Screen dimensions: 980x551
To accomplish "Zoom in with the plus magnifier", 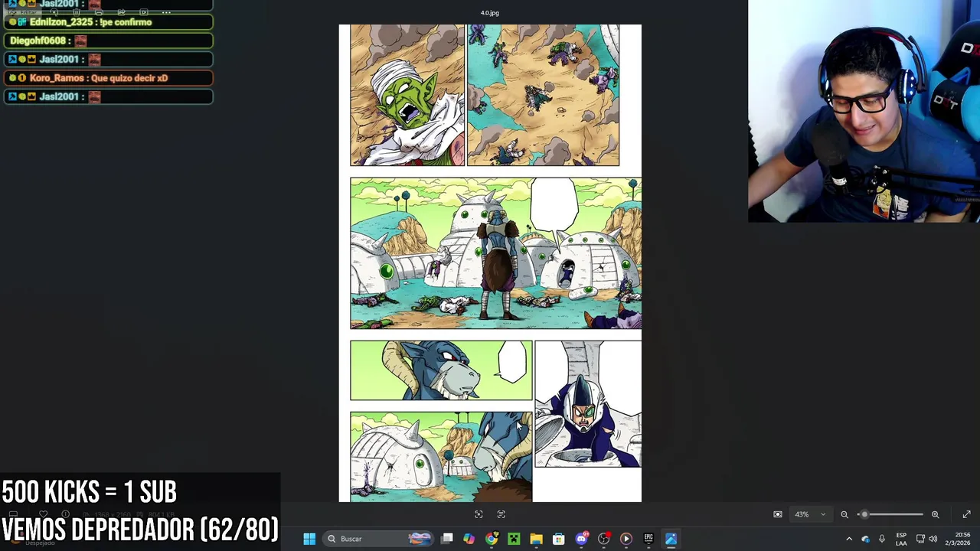I will (x=935, y=514).
